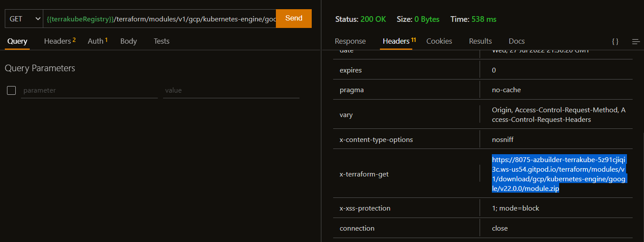
Task: Click the curly braces format icon
Action: [x=615, y=41]
